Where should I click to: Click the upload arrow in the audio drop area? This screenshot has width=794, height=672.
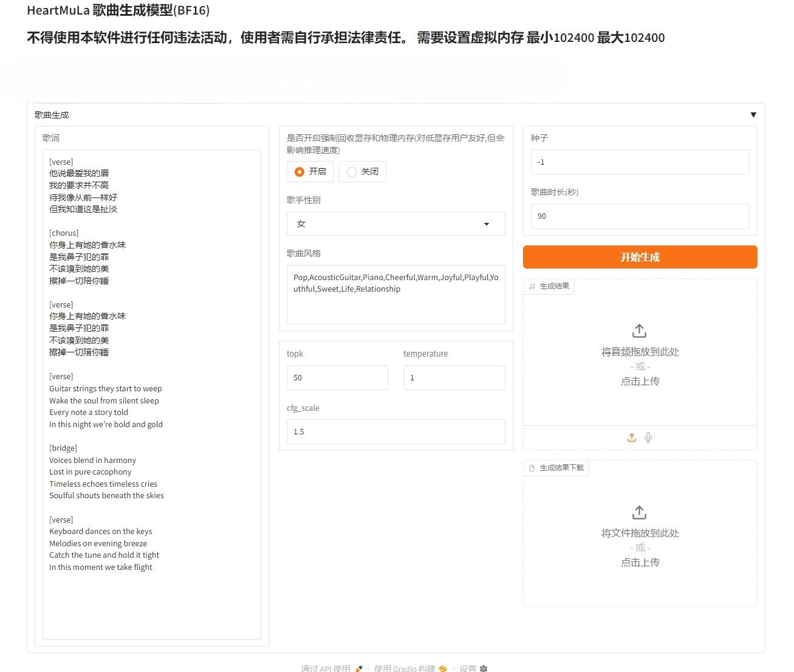click(639, 331)
